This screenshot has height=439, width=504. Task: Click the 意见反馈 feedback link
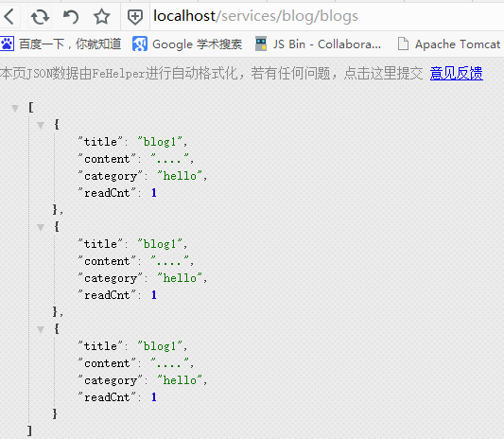click(456, 74)
